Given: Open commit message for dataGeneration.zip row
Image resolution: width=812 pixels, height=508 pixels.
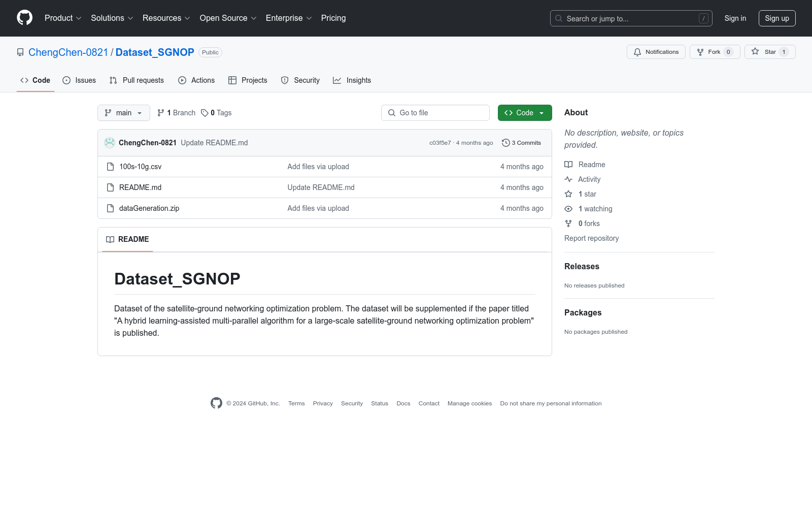Looking at the screenshot, I should 318,208.
